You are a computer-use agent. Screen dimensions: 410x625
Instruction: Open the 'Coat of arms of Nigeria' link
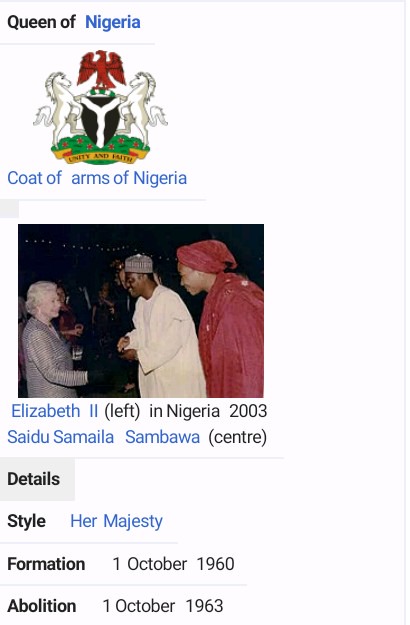97,178
